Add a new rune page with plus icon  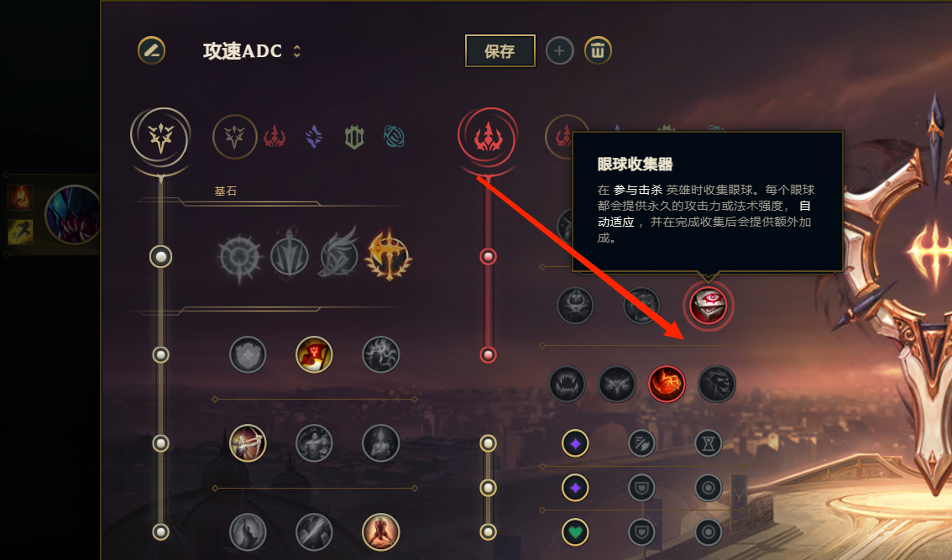click(x=559, y=51)
